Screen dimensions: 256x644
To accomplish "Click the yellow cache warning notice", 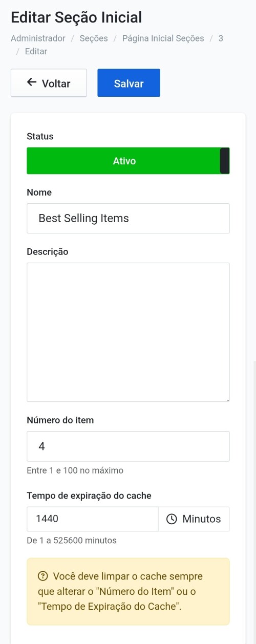I will pyautogui.click(x=128, y=591).
